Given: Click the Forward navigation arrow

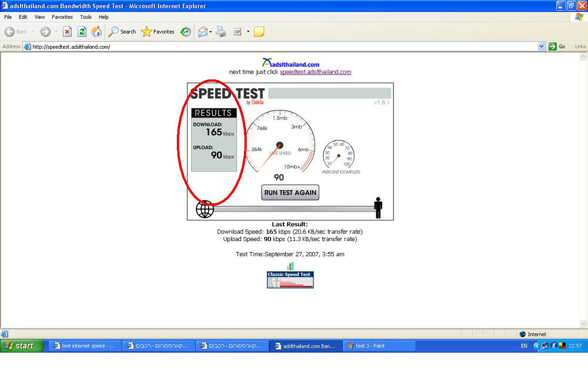Looking at the screenshot, I should coord(45,32).
